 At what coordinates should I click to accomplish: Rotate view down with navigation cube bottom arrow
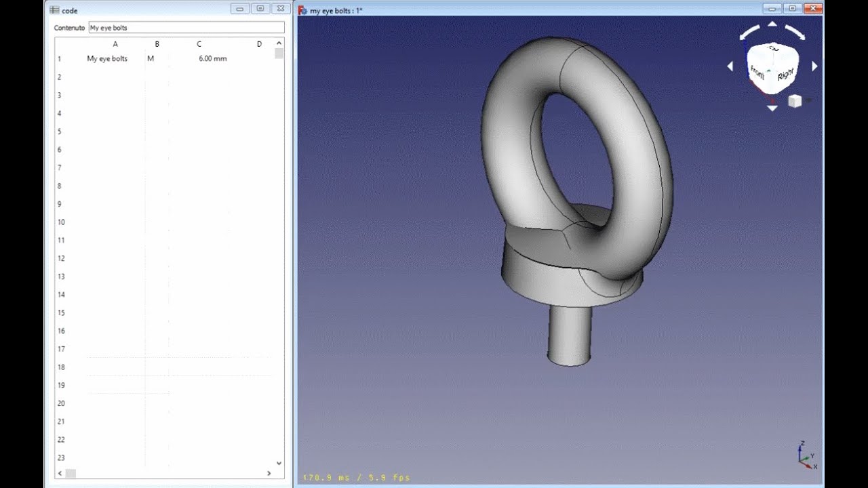tap(772, 108)
